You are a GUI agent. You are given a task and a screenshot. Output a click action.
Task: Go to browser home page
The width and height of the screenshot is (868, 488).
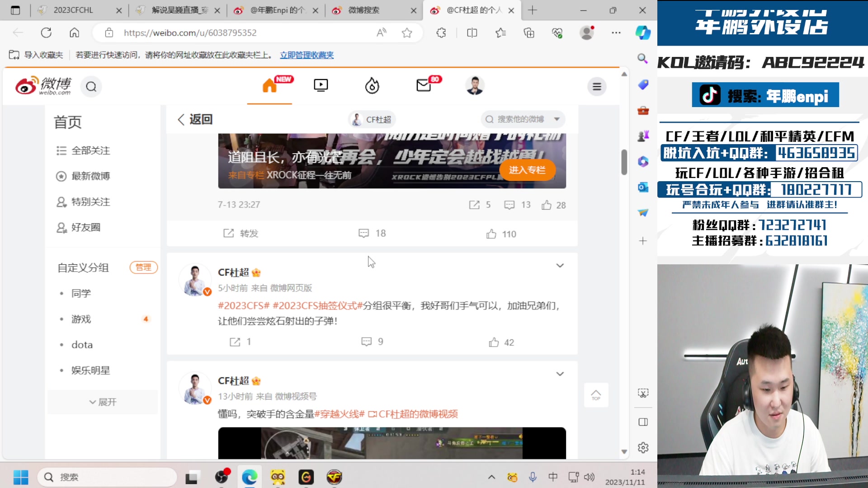[74, 33]
